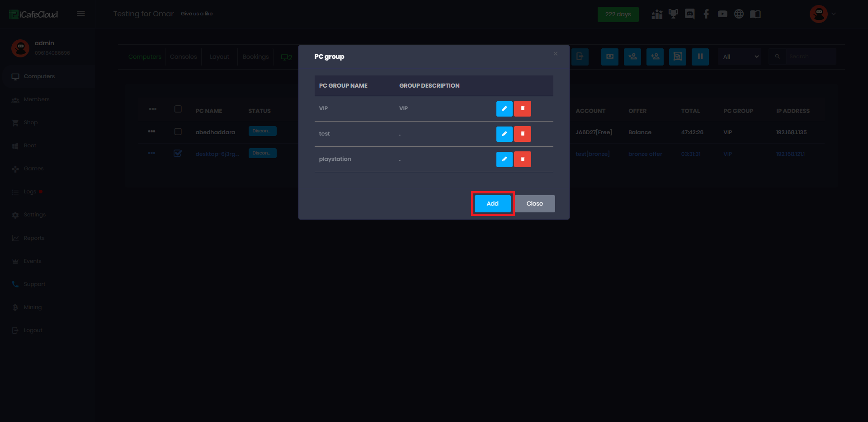Delete the test PC group

[x=523, y=134]
